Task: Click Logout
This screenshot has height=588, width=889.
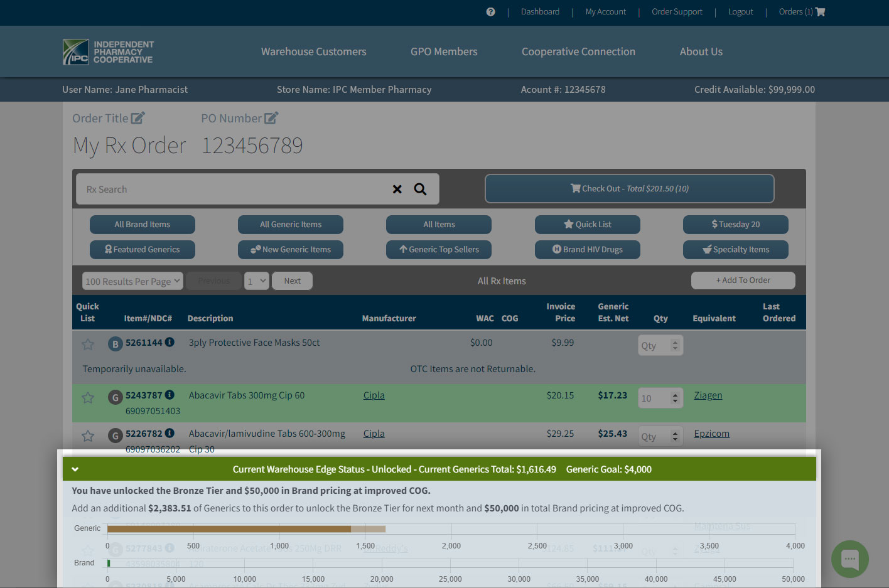Action: [x=740, y=12]
